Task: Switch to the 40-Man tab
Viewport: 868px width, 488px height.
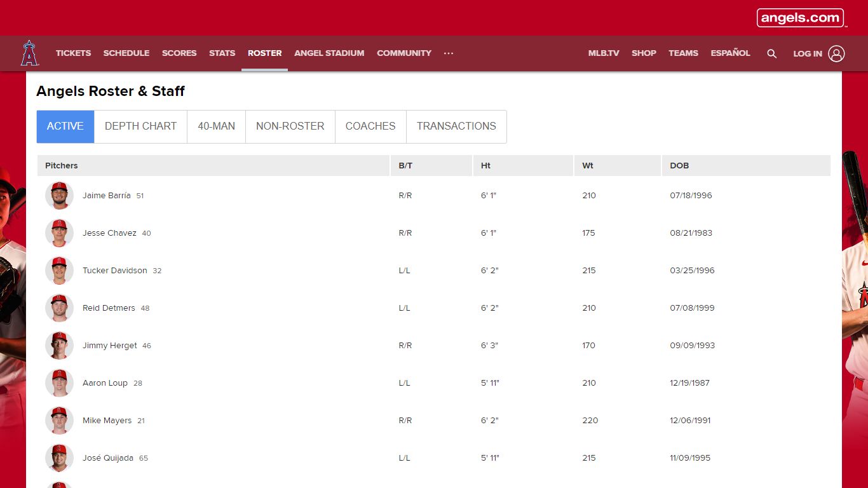Action: pos(216,126)
